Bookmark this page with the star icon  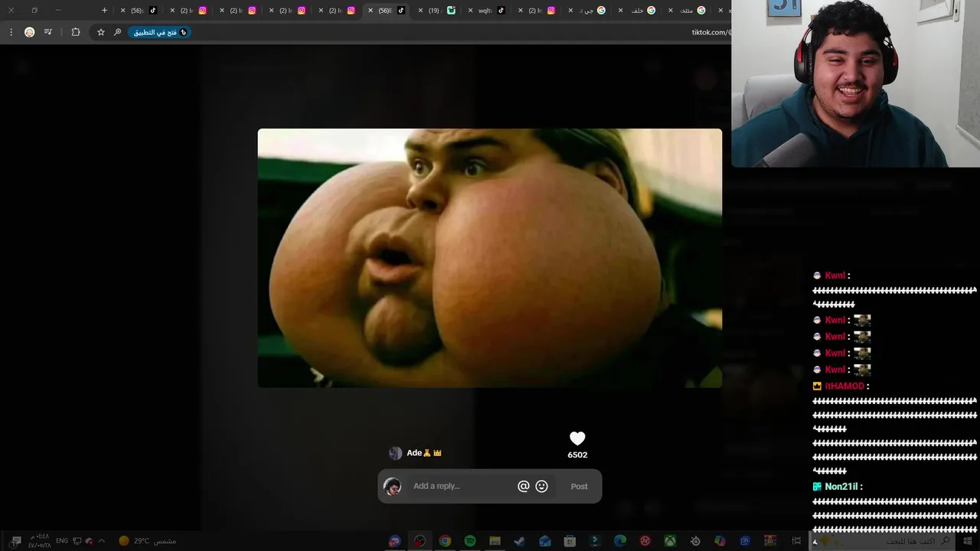(x=100, y=32)
